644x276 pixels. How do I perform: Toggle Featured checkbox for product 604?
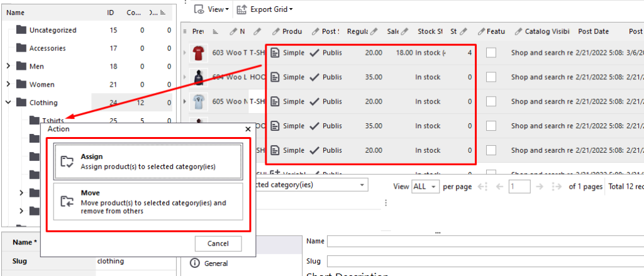coord(491,77)
